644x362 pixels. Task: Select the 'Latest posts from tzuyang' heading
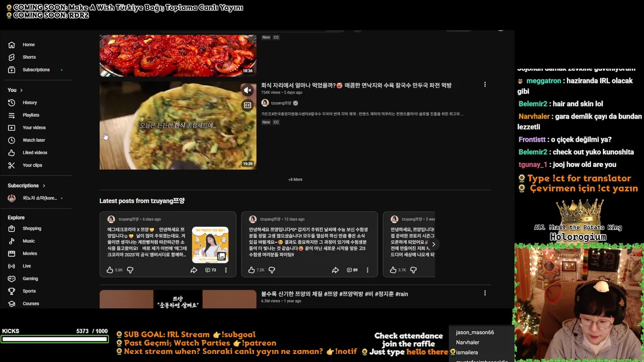[x=142, y=201]
